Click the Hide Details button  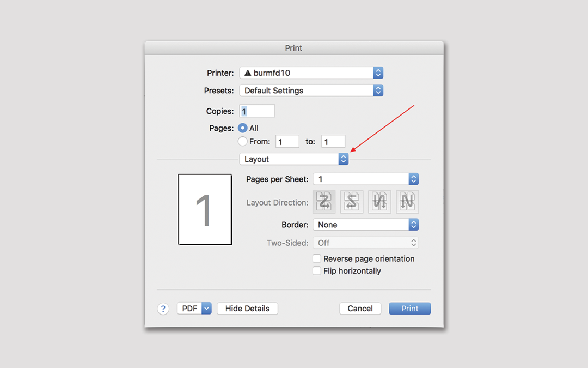(247, 309)
